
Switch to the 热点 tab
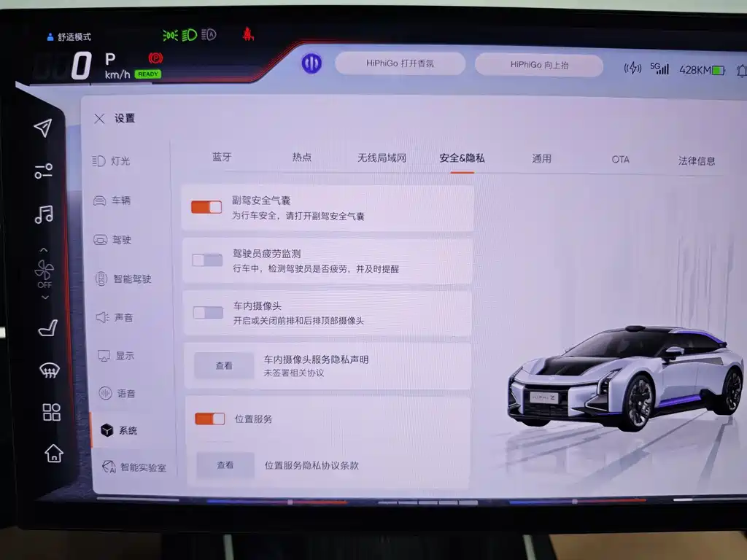(302, 157)
